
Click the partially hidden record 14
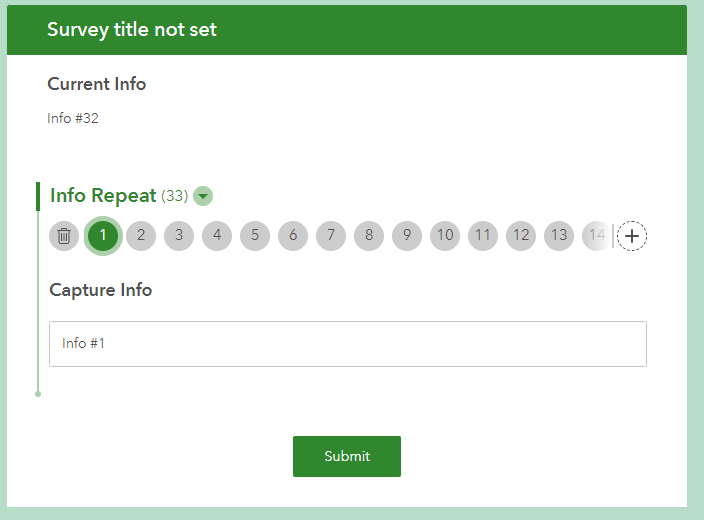[x=596, y=236]
